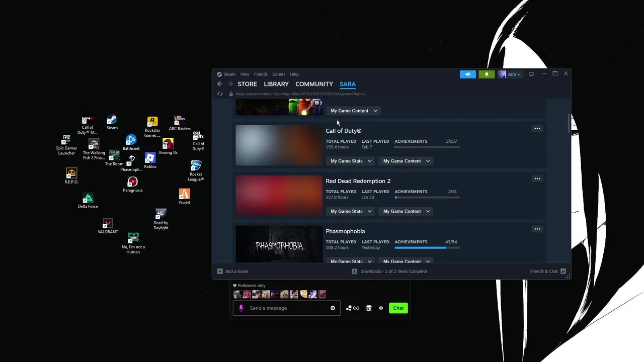Screen dimensions: 644x362
Task: Open the options menu for Phasmophobia
Action: [537, 229]
